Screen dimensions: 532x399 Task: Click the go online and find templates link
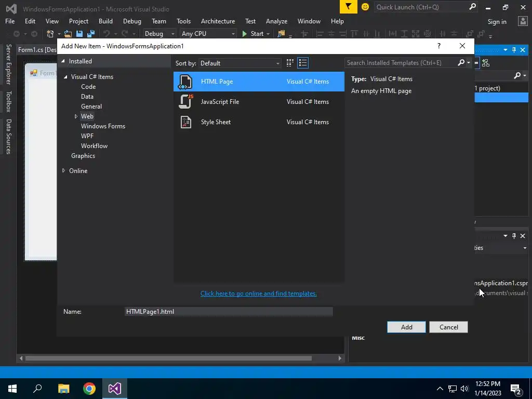click(x=259, y=294)
